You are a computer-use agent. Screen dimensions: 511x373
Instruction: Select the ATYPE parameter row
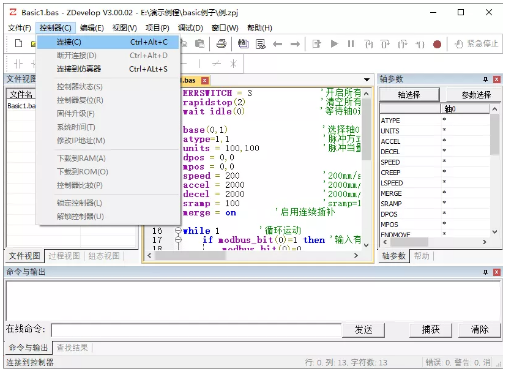click(x=435, y=120)
